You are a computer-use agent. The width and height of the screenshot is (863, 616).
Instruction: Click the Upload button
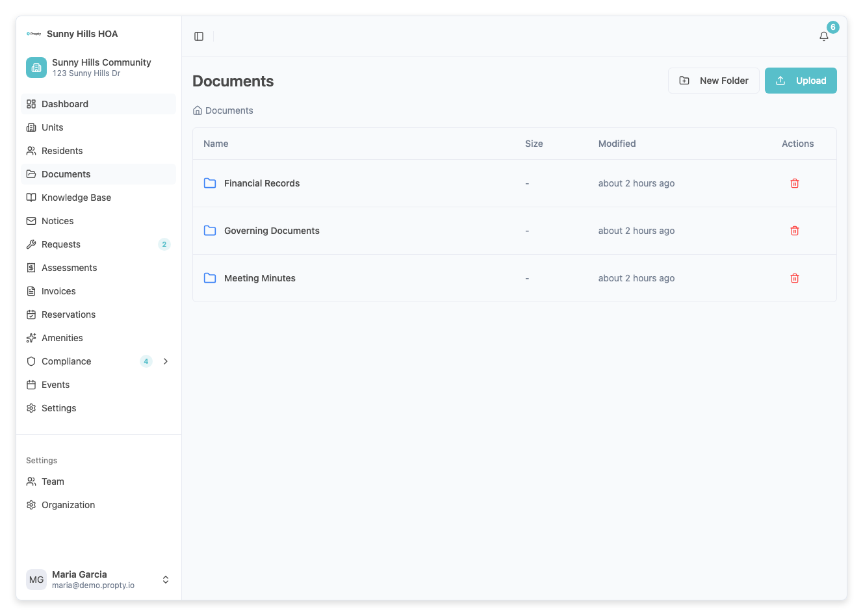pyautogui.click(x=801, y=81)
